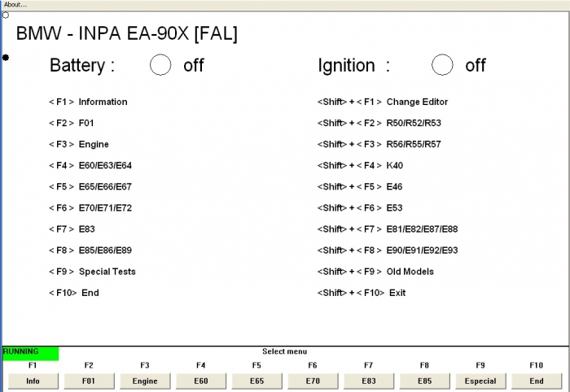Screen dimensions: 570x392
Task: Select the < F10> End menu entry
Action: pyautogui.click(x=74, y=293)
